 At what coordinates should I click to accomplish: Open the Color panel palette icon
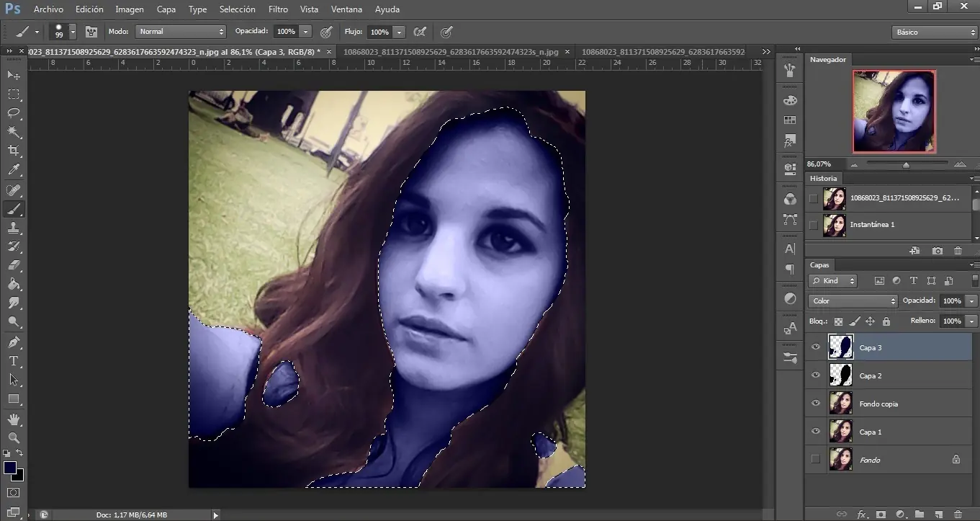click(x=790, y=101)
